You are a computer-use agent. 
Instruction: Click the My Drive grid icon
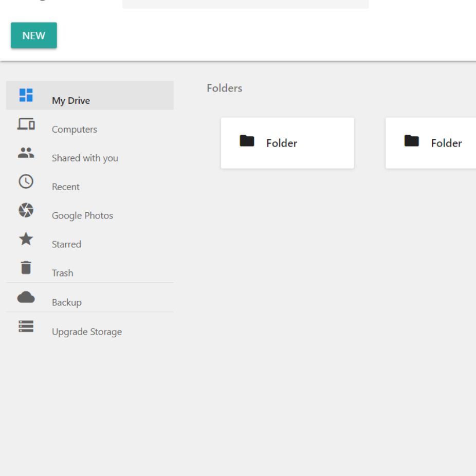click(26, 95)
